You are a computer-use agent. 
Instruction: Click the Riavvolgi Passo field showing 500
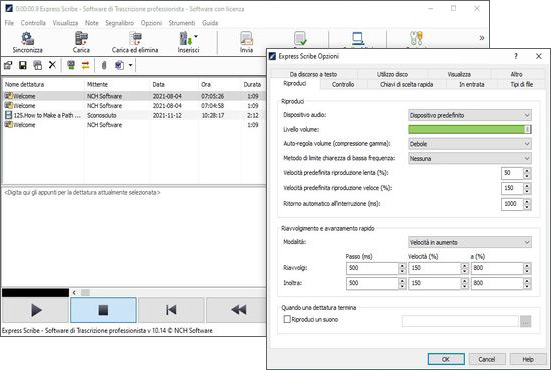tap(372, 268)
